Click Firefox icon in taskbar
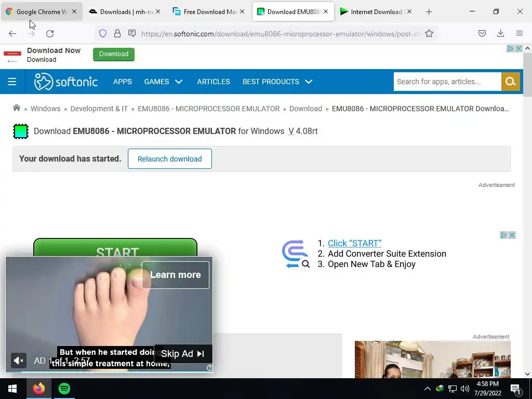This screenshot has width=532, height=399. pyautogui.click(x=38, y=389)
